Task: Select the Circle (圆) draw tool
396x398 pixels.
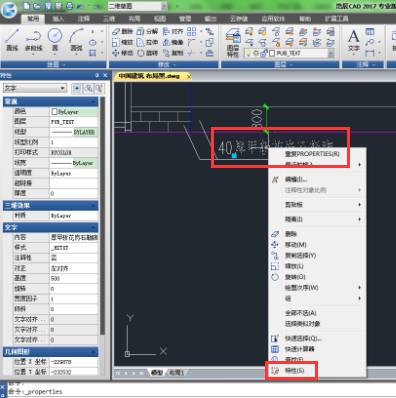Action: click(55, 40)
